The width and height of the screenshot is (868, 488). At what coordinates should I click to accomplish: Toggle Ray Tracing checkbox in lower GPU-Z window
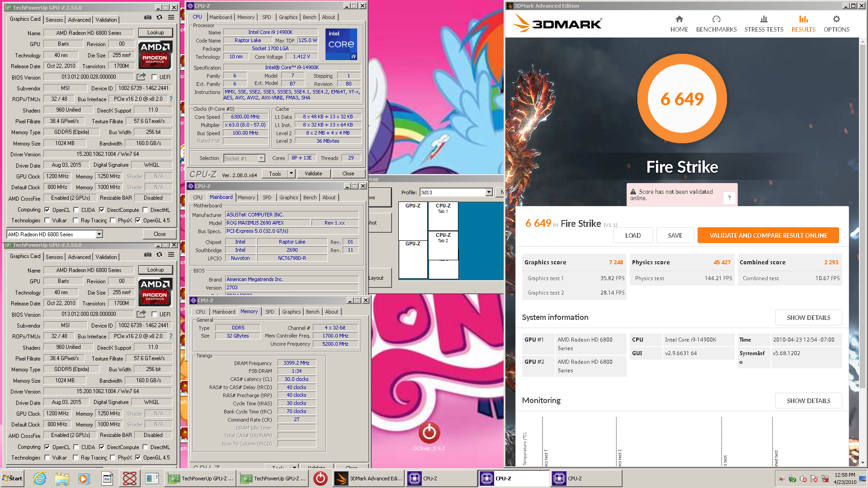[76, 458]
